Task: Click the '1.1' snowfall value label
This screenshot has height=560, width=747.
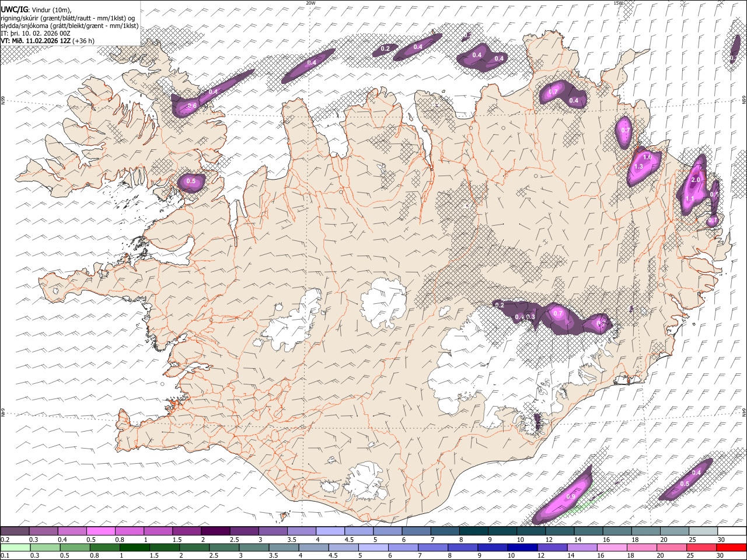Action: coord(689,199)
